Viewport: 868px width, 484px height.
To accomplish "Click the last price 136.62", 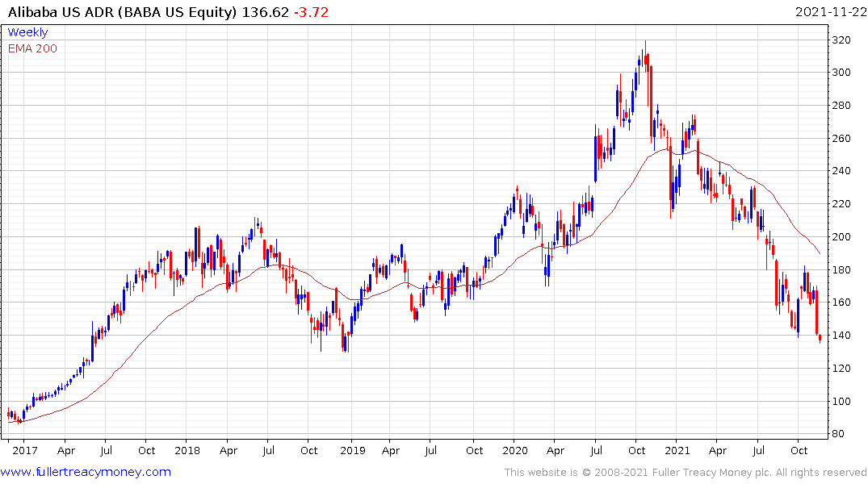I will click(x=265, y=12).
